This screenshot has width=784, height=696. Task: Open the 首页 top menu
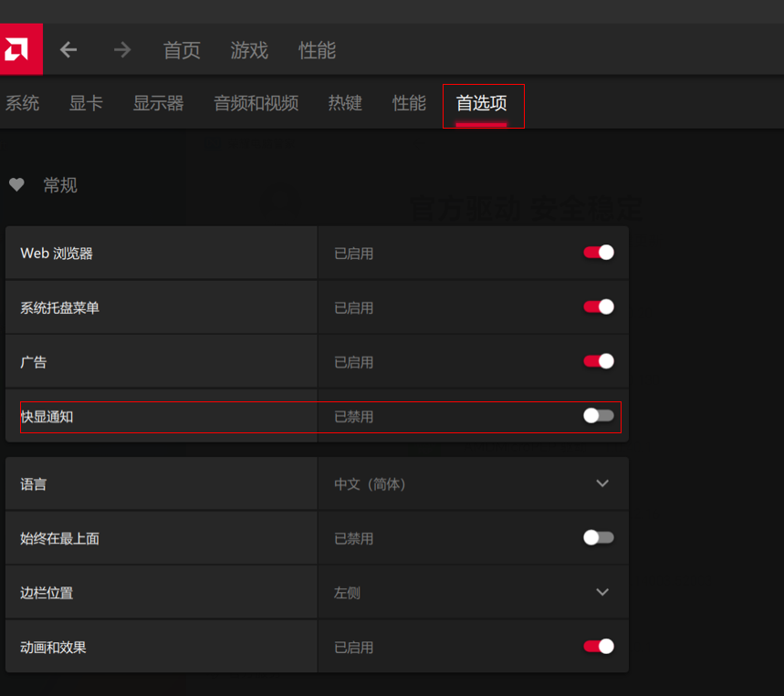[x=182, y=50]
